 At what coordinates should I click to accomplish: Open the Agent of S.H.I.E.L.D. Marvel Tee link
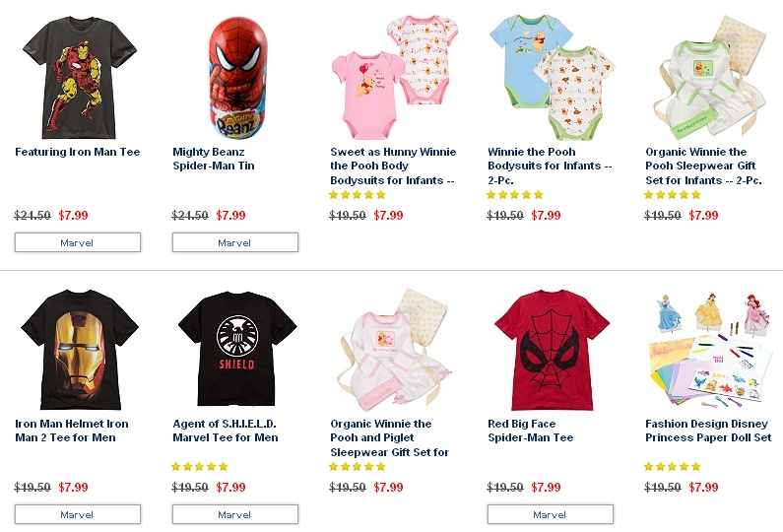pyautogui.click(x=226, y=431)
